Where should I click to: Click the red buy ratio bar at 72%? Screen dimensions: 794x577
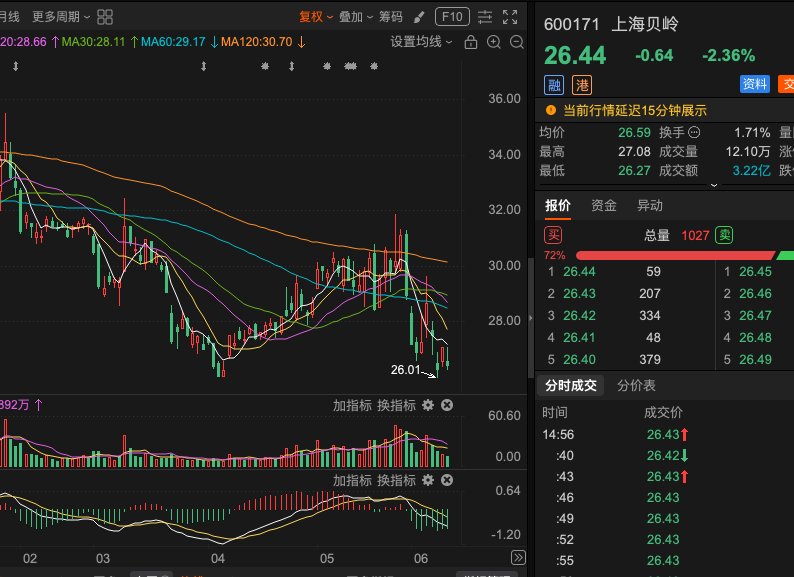coord(675,255)
